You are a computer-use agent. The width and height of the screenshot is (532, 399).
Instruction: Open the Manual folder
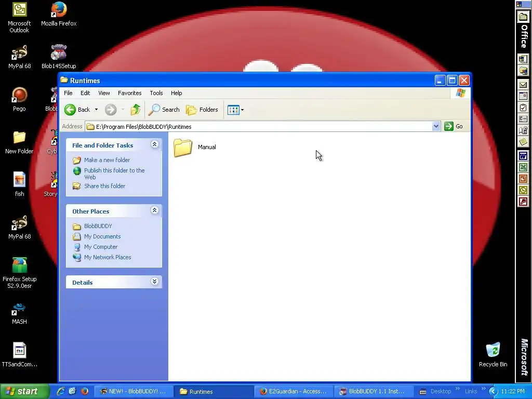[195, 147]
